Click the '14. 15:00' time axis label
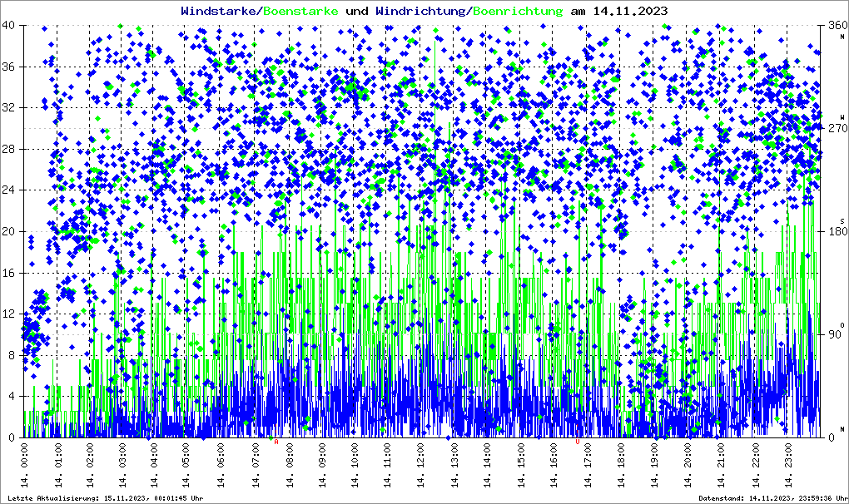The height and width of the screenshot is (504, 849). 521,466
